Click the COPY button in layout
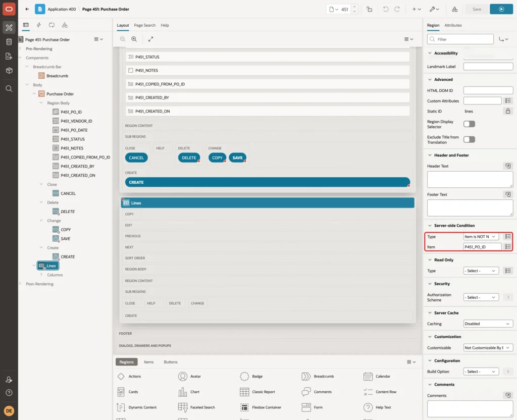517x420 pixels. pyautogui.click(x=217, y=158)
